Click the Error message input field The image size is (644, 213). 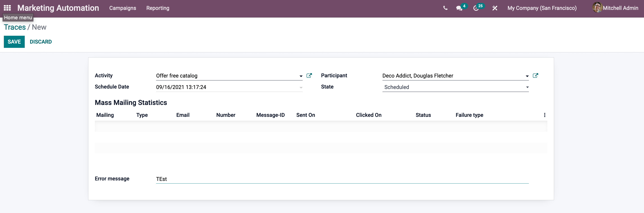342,179
